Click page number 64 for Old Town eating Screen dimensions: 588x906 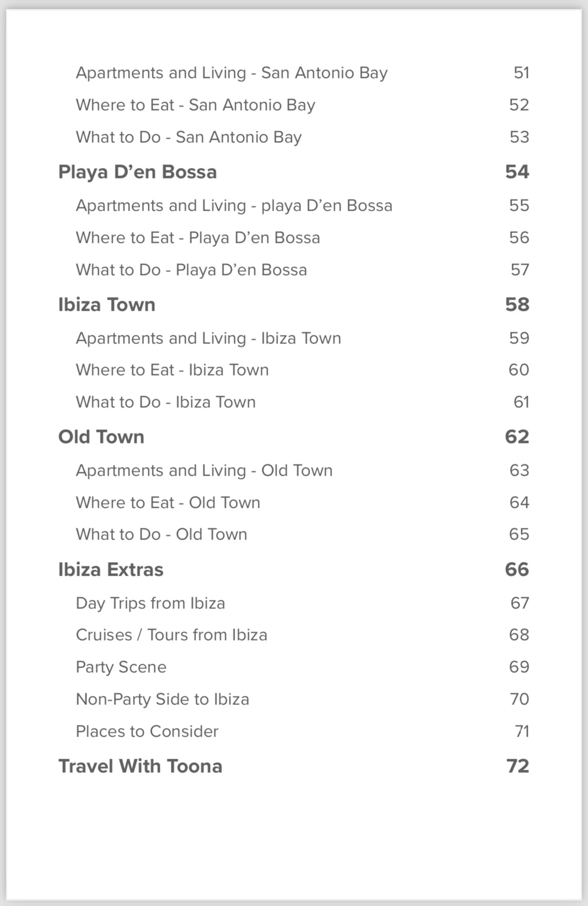coord(519,503)
